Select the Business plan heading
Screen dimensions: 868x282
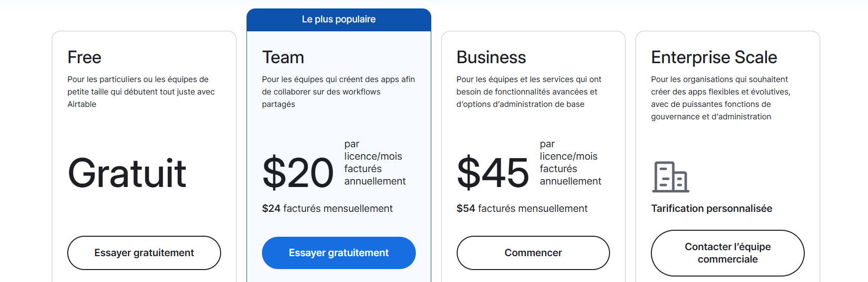(x=491, y=58)
